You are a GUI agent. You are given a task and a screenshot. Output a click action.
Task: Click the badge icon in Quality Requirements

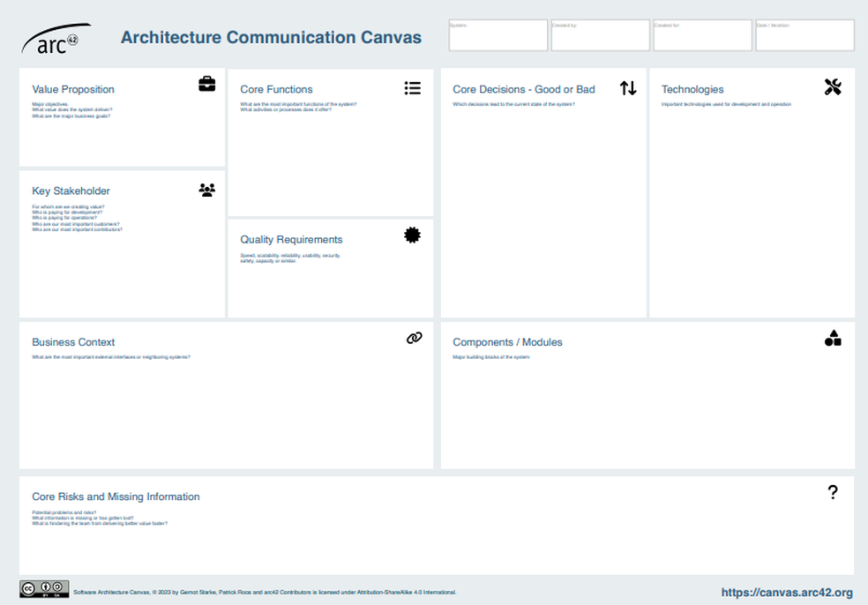[412, 235]
